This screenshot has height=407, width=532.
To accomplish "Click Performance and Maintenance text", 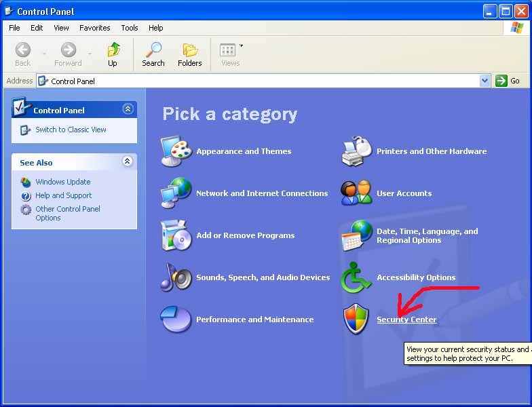I will point(255,319).
